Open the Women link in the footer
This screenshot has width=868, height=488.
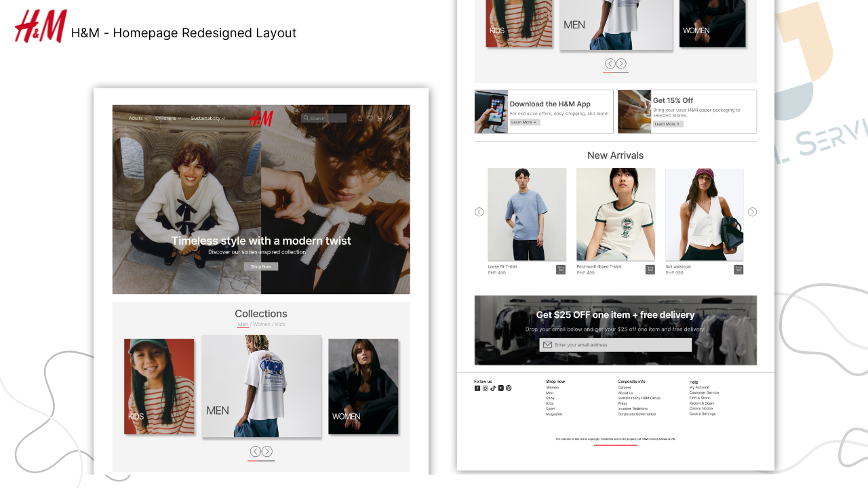pos(553,388)
